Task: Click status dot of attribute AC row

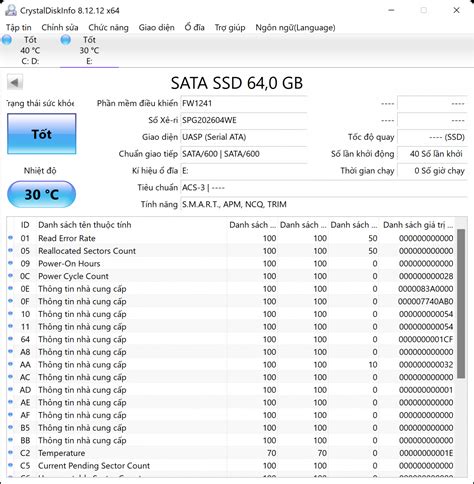Action: coord(11,377)
